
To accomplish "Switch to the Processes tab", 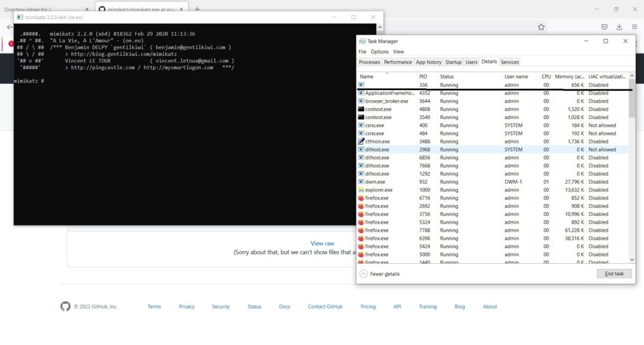I will pos(369,62).
